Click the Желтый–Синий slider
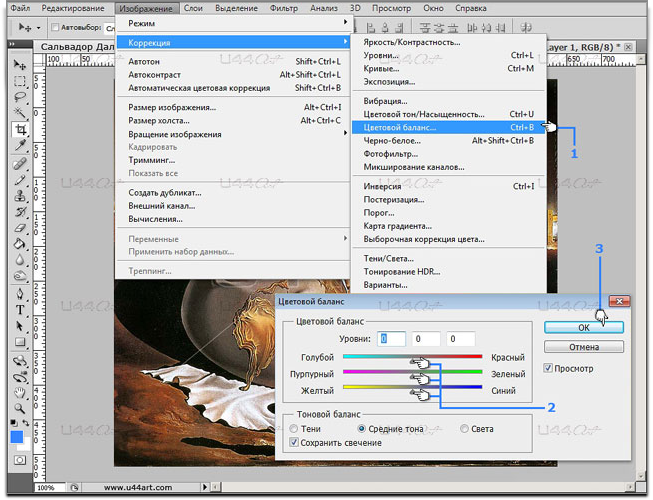This screenshot has height=500, width=653. click(412, 388)
